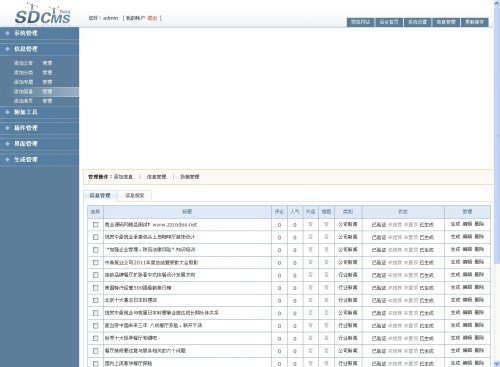This screenshot has width=500, height=367.
Task: Click 生成 for the www.zzcodes.net row
Action: (x=455, y=224)
